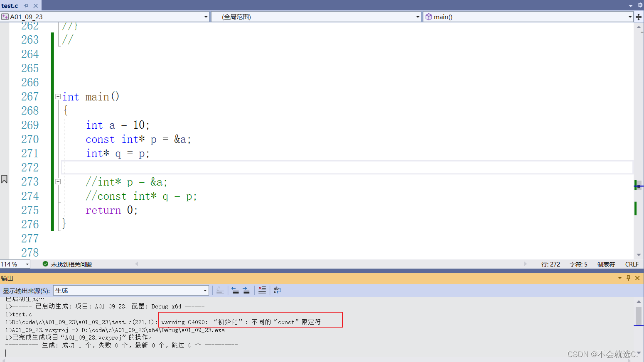The image size is (644, 362).
Task: Click the toggle output pinning pushpin icon
Action: tap(629, 278)
